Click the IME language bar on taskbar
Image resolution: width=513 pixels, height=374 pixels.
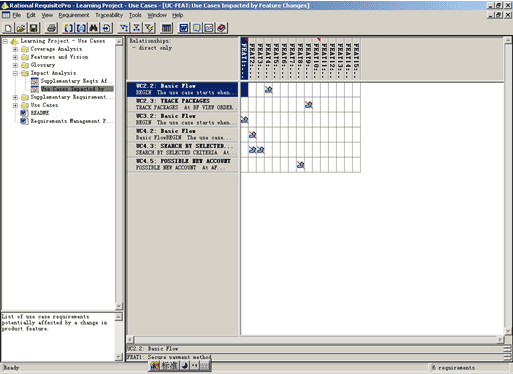180,366
